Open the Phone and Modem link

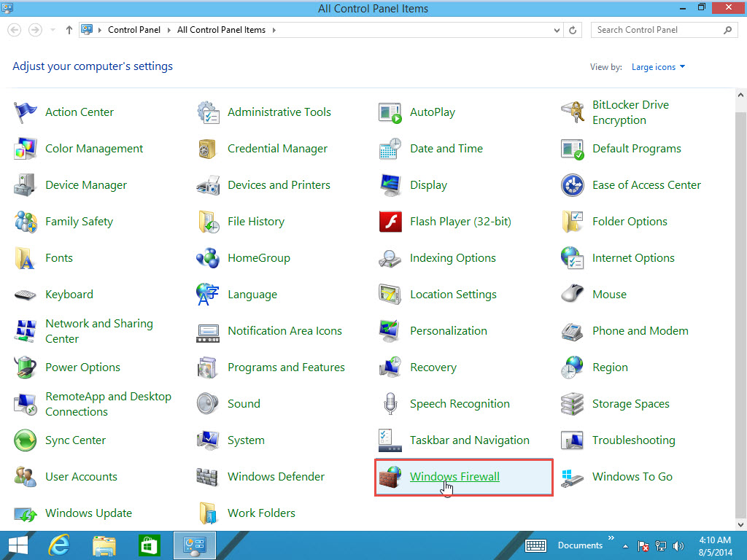(x=640, y=331)
